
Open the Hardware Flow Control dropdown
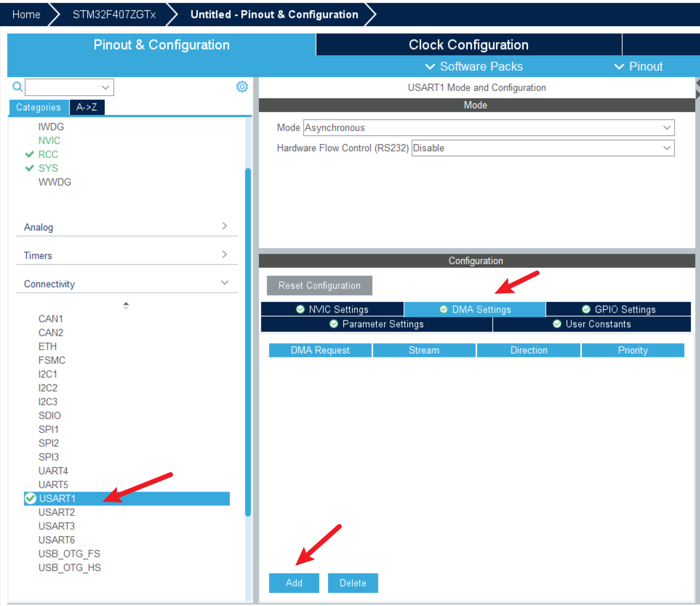543,148
